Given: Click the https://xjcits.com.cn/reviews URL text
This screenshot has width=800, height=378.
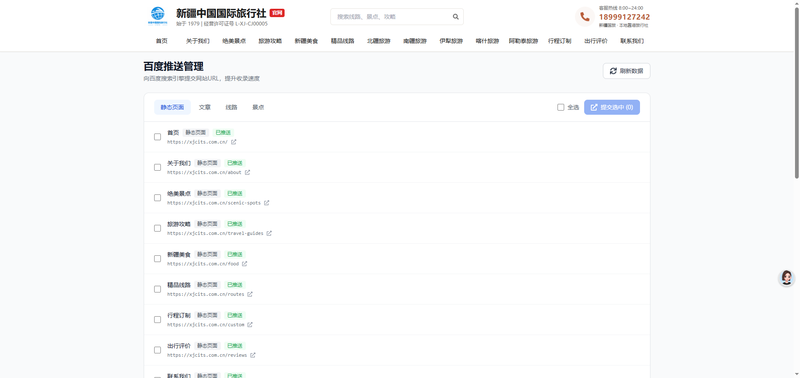Looking at the screenshot, I should pyautogui.click(x=207, y=355).
